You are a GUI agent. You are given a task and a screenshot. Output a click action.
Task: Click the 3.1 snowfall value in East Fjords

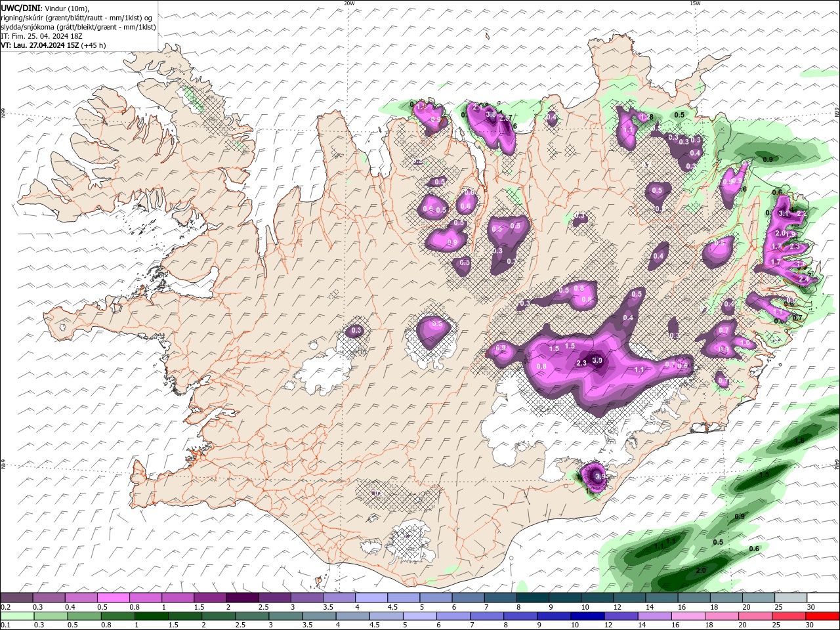point(783,213)
